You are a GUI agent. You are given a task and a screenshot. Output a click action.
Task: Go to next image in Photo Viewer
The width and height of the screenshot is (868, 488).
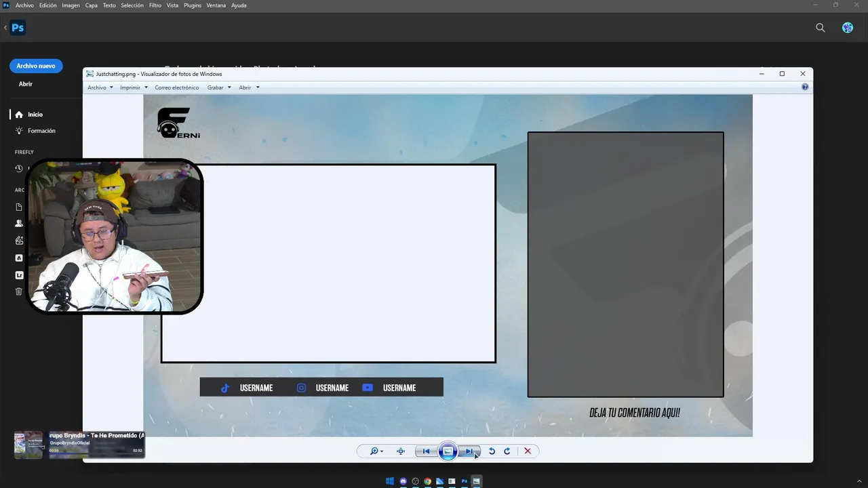pyautogui.click(x=469, y=451)
